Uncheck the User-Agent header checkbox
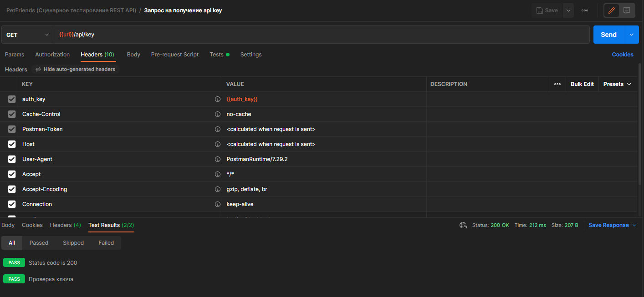The image size is (644, 297). 12,159
